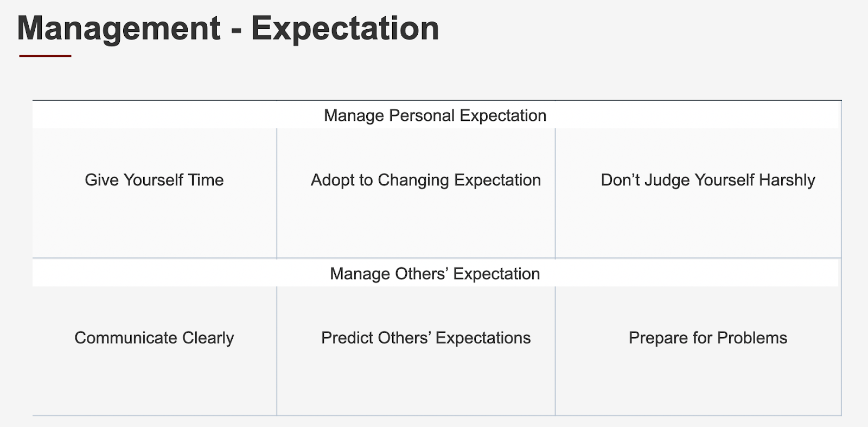Screen dimensions: 868x427
Task: Click the word "Expectation" in the slide title
Action: click(344, 28)
